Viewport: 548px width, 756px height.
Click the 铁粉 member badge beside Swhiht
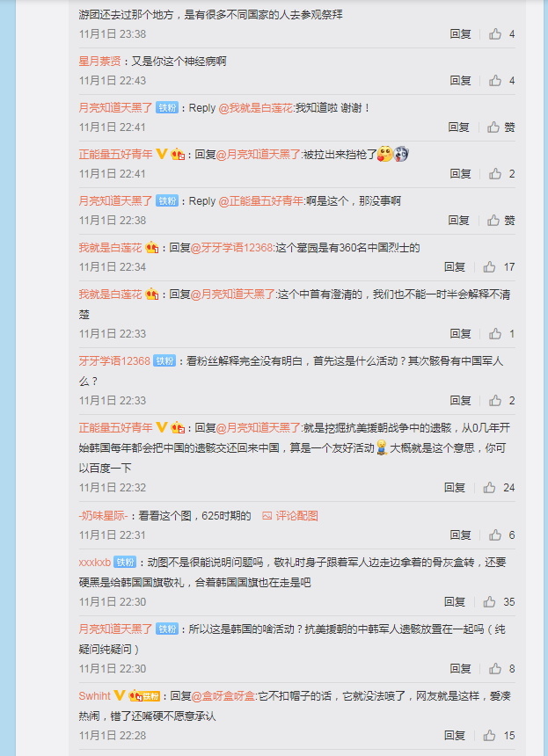pos(145,696)
